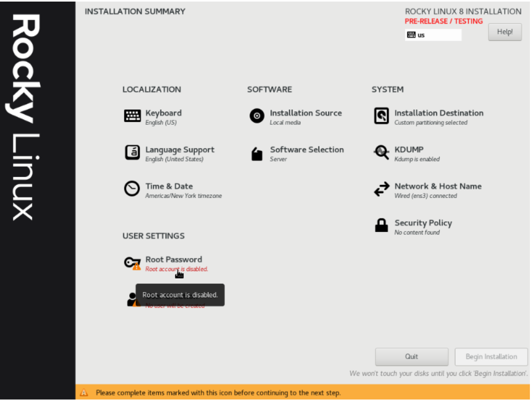
Task: Click the 'Root account is disabled.' red status text
Action: click(176, 269)
